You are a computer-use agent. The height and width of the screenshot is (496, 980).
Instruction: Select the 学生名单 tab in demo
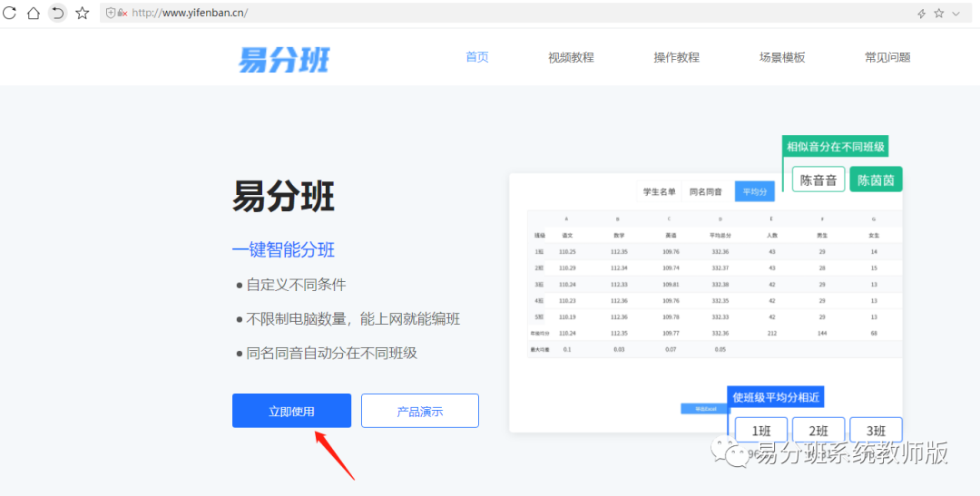pos(660,191)
